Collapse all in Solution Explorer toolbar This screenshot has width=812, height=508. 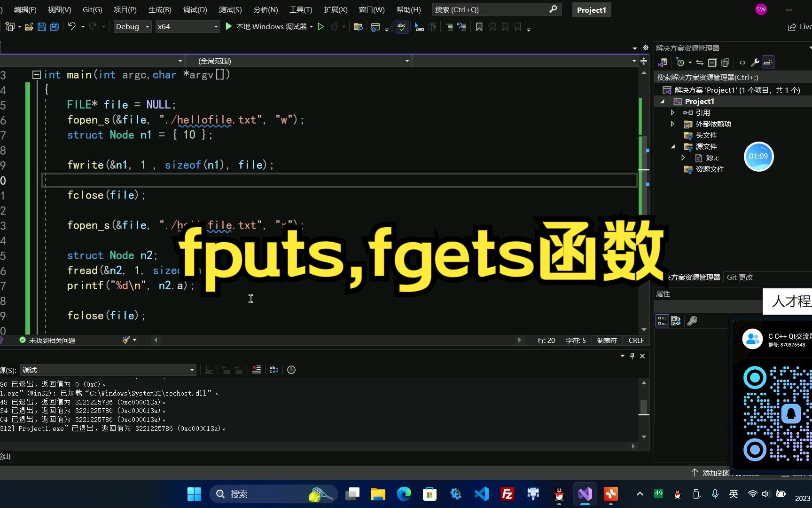click(712, 62)
